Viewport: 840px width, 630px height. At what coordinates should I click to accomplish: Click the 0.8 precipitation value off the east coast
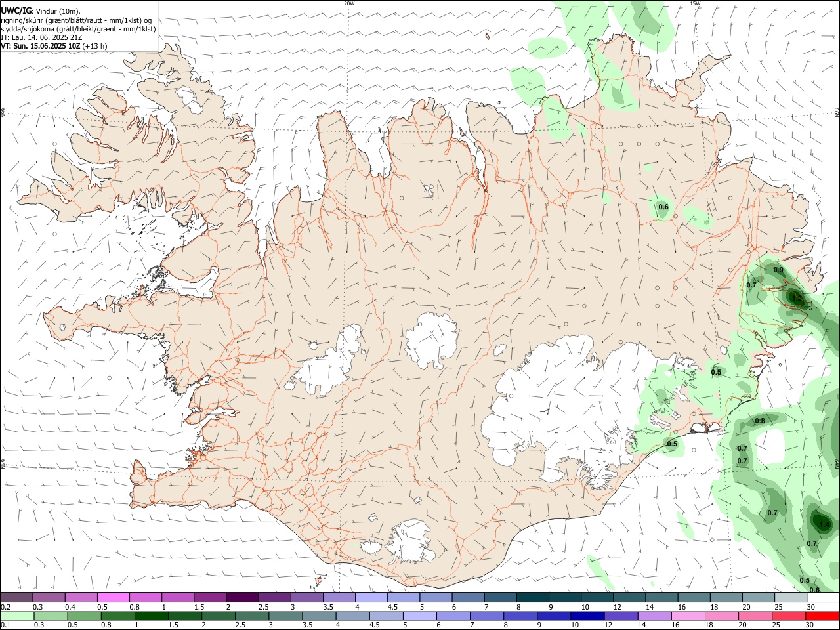pos(759,421)
